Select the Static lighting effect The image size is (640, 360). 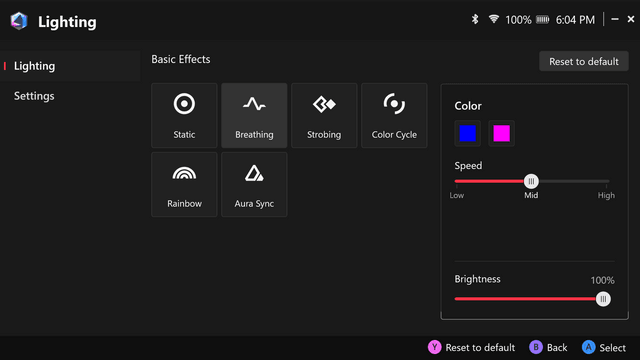184,116
